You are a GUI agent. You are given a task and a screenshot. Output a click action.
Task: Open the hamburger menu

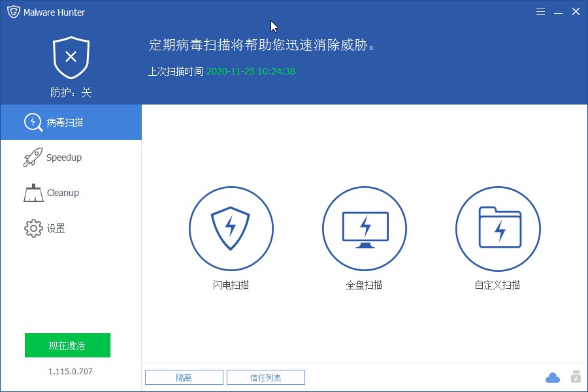click(541, 11)
